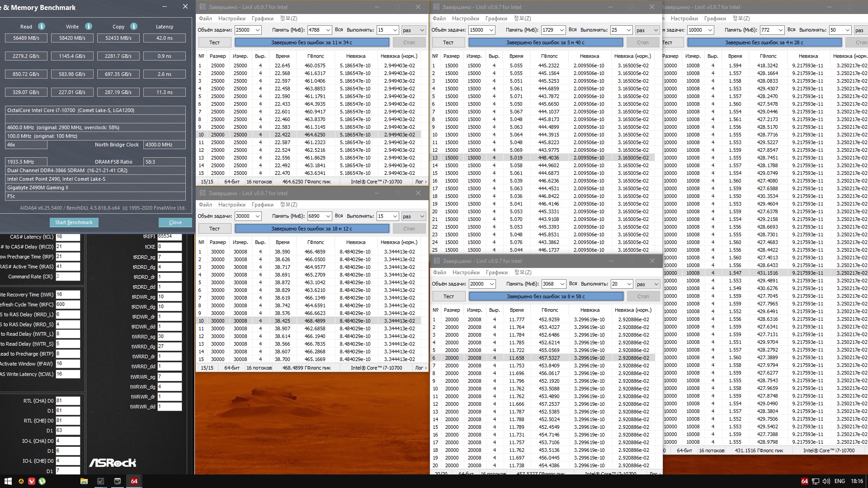Click the tREFI field showing 65534
The width and height of the screenshot is (868, 488).
(169, 236)
